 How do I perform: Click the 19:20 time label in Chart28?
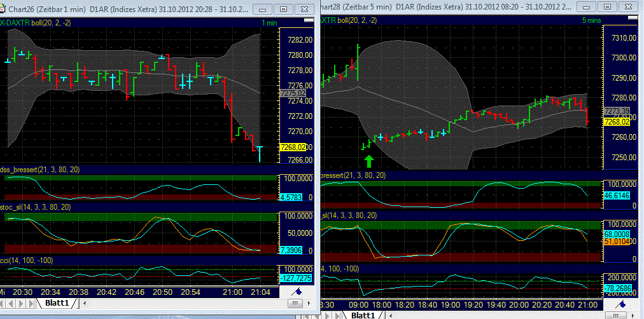[473, 304]
